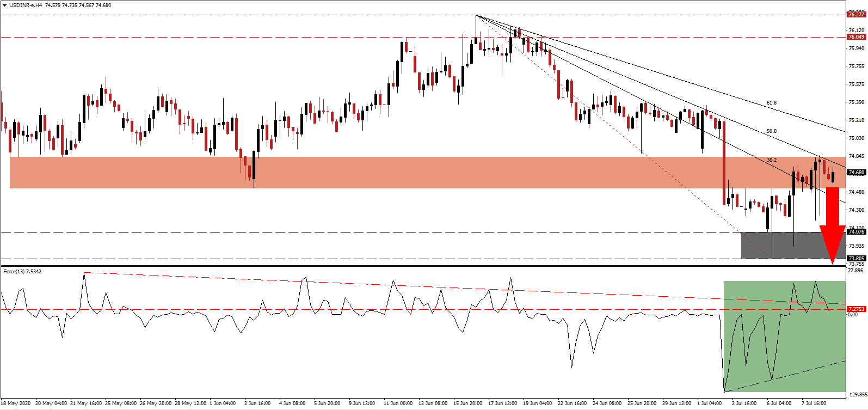This screenshot has height=410, width=868.
Task: Click the 18 May 2020 date on the time axis
Action: click(16, 403)
